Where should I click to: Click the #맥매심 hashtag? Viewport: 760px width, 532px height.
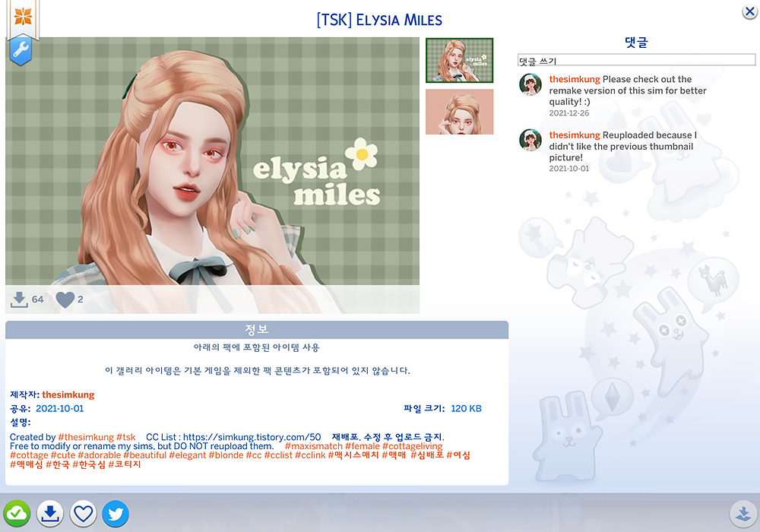coord(26,464)
